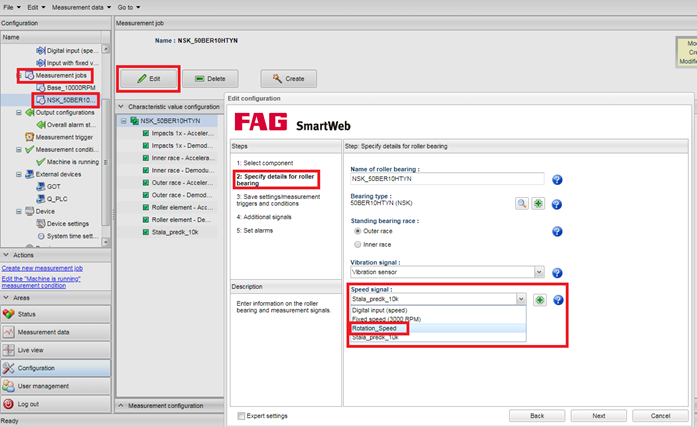Go to step 3: Save settings/measurement triggers
Image resolution: width=697 pixels, height=427 pixels.
[278, 200]
